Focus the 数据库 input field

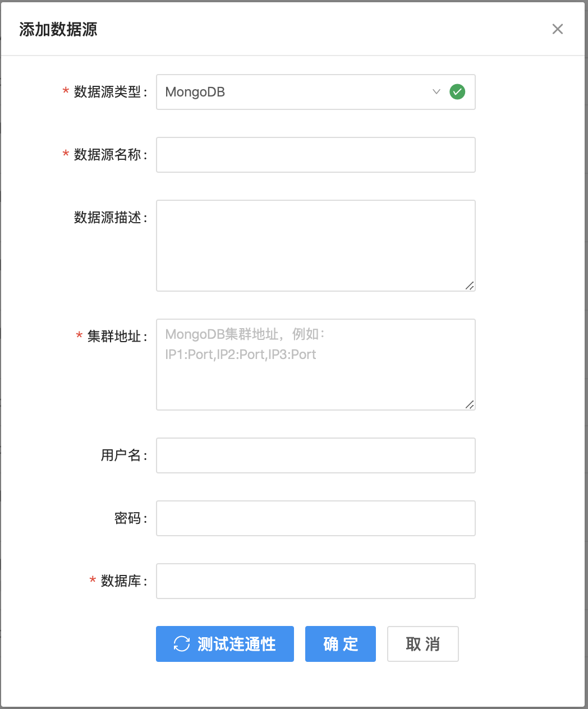coord(315,581)
